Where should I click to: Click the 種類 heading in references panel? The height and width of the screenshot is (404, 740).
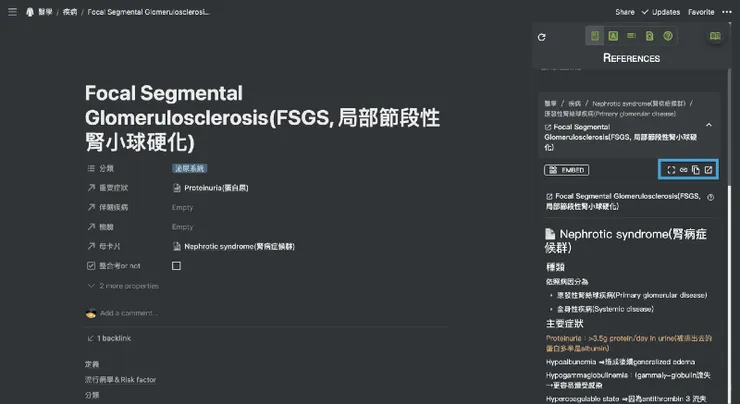555,267
